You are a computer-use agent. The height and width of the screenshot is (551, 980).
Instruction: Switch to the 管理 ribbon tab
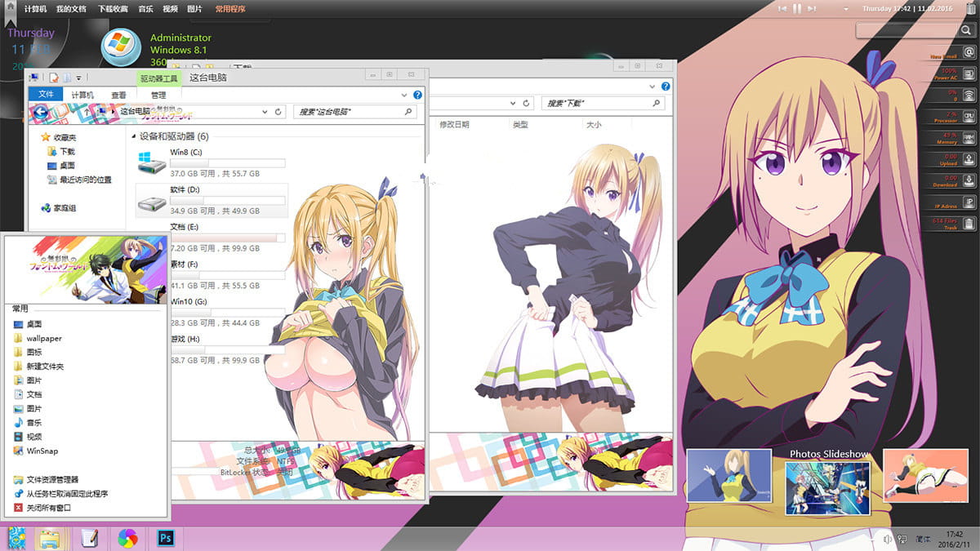158,94
